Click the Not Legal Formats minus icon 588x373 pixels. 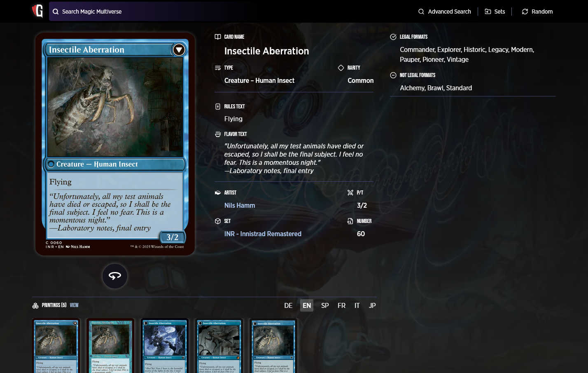(393, 75)
